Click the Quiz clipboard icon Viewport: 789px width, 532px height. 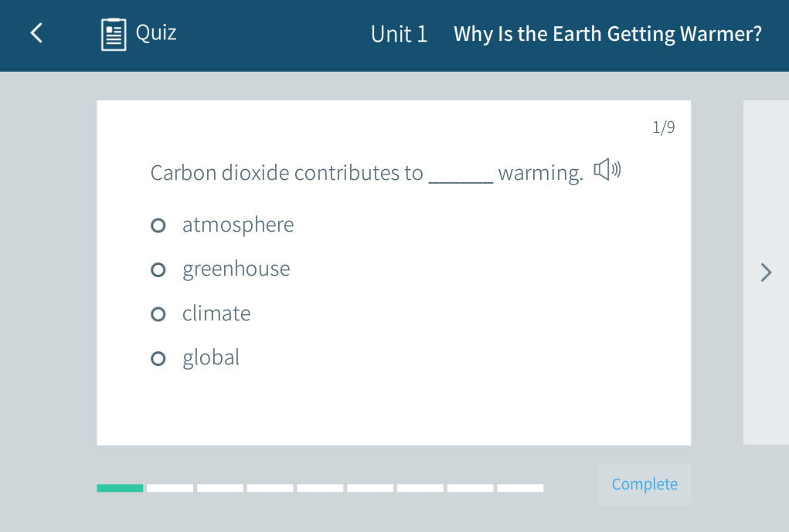[x=114, y=34]
